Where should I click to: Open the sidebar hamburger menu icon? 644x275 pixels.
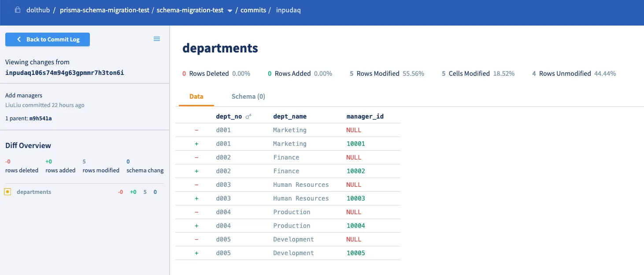click(x=157, y=39)
